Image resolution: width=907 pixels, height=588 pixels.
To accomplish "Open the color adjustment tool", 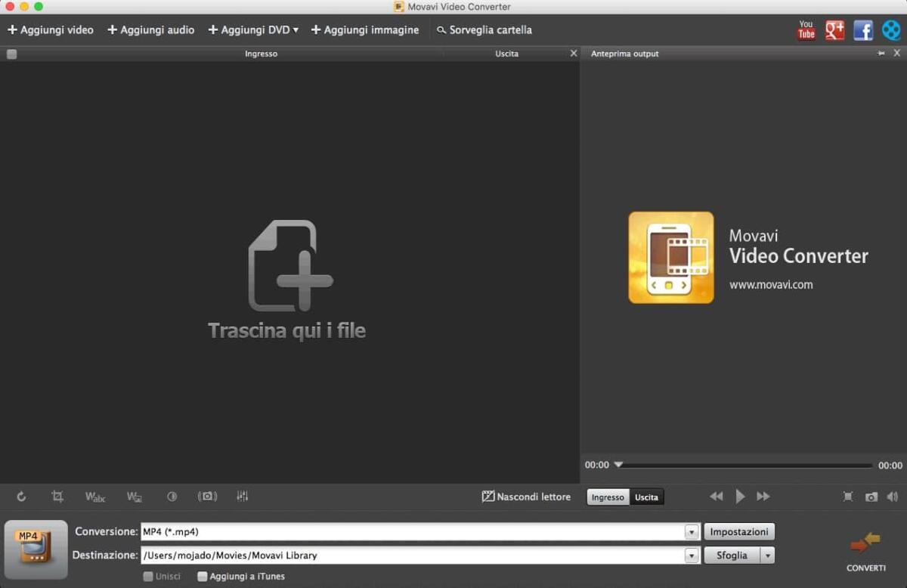I will pyautogui.click(x=172, y=497).
